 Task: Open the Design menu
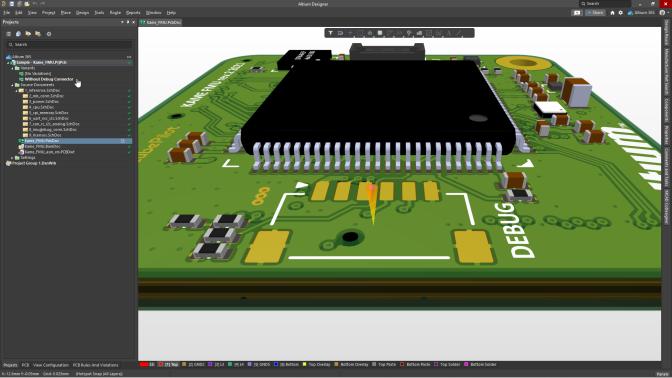pyautogui.click(x=82, y=13)
